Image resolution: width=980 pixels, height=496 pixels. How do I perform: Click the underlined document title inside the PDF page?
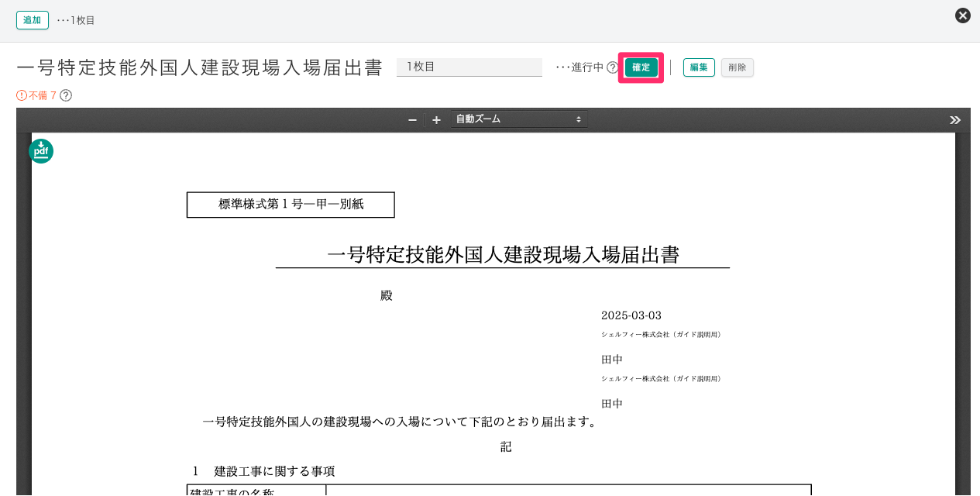[503, 255]
